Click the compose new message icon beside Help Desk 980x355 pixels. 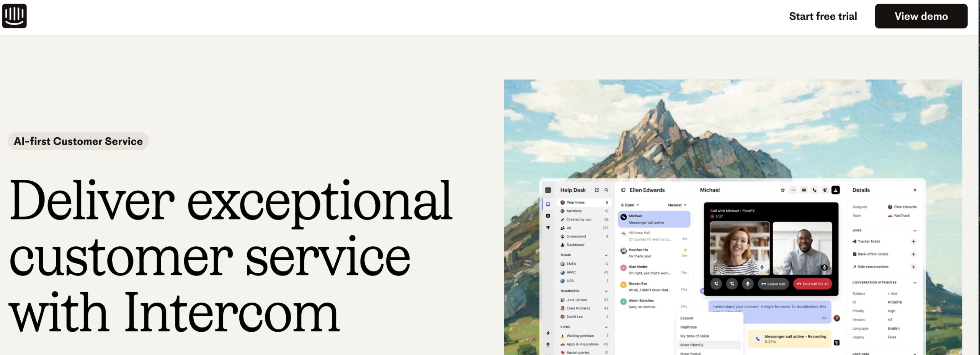click(596, 190)
